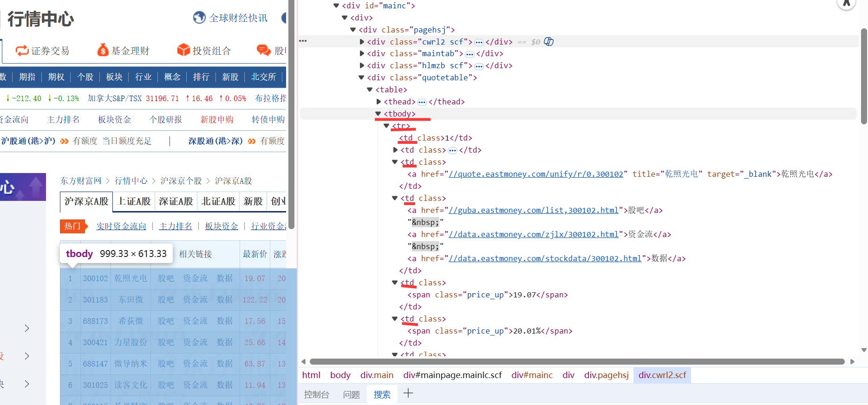Open the 问题 drawer tab
868x405 pixels.
click(x=352, y=394)
